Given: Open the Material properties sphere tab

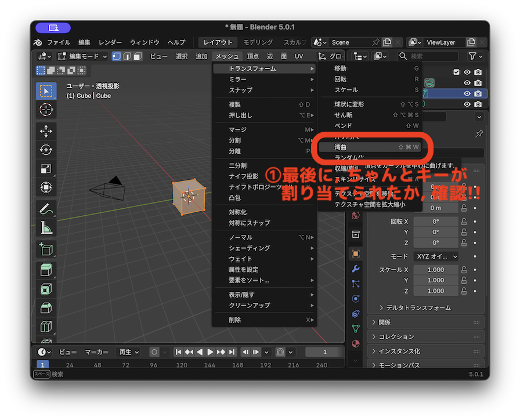Looking at the screenshot, I should click(356, 343).
